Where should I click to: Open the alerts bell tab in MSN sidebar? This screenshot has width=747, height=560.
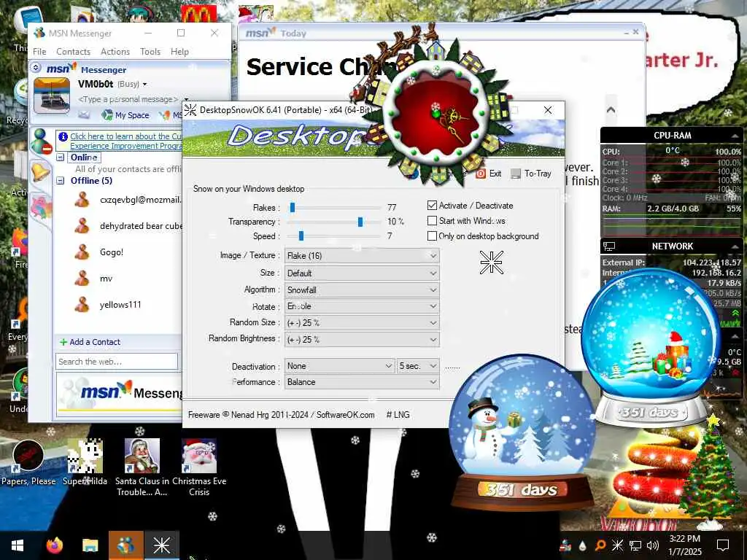(x=40, y=171)
